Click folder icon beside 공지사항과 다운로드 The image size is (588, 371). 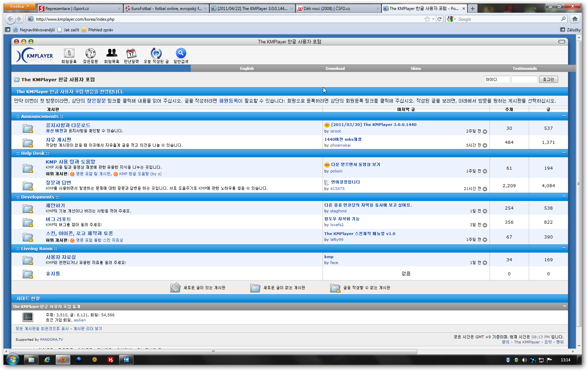(x=28, y=128)
